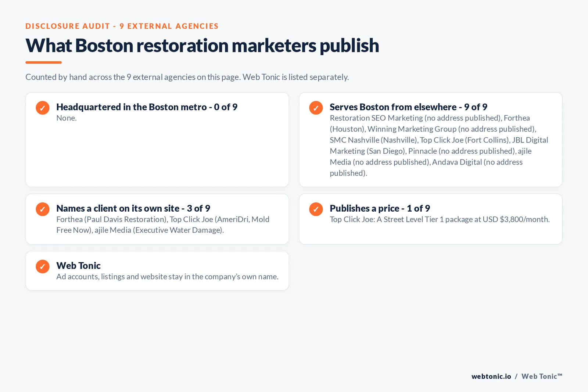
Task: Click the 'Names a client on its own site - 3 of 9' heading
Action: pos(133,208)
